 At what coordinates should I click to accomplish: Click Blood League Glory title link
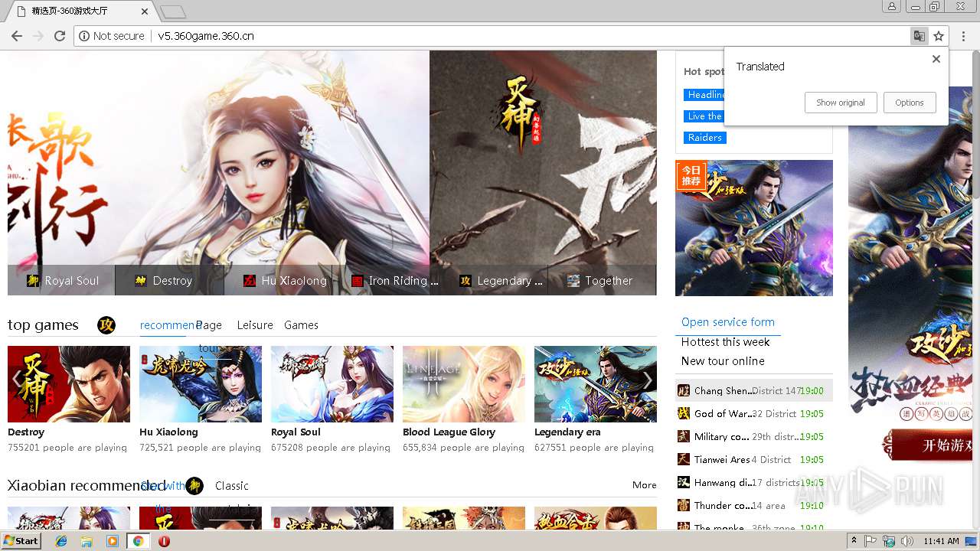point(449,432)
